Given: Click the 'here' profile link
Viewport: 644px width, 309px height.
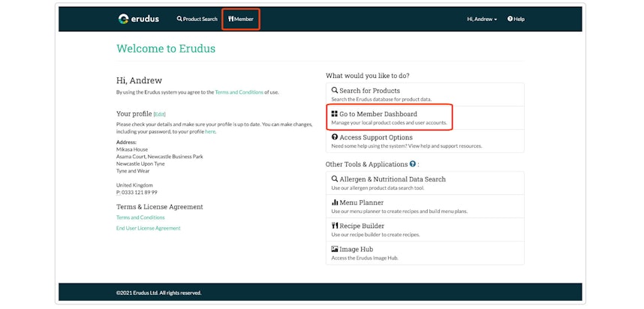Looking at the screenshot, I should coord(210,132).
